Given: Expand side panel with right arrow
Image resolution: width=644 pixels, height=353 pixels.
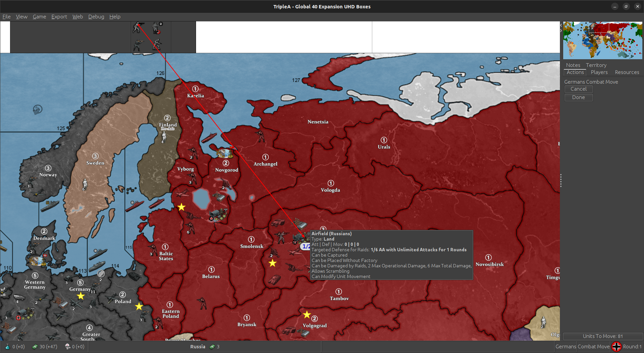Looking at the screenshot, I should click(561, 30).
